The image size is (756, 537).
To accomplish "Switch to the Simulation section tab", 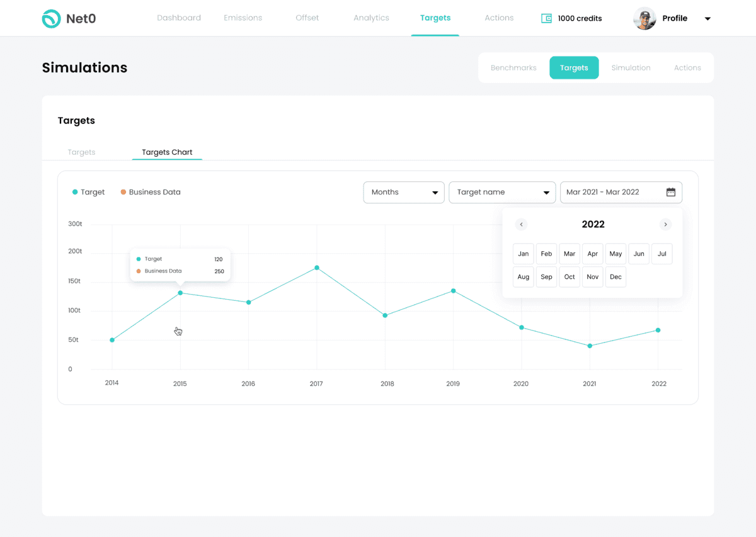I will (x=631, y=68).
